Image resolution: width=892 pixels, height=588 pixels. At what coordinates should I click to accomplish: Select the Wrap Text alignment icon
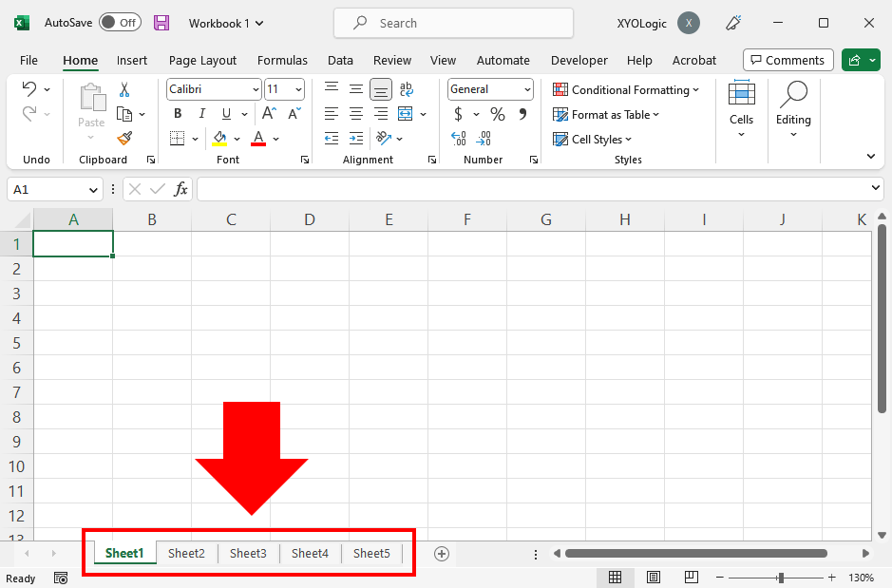(407, 88)
